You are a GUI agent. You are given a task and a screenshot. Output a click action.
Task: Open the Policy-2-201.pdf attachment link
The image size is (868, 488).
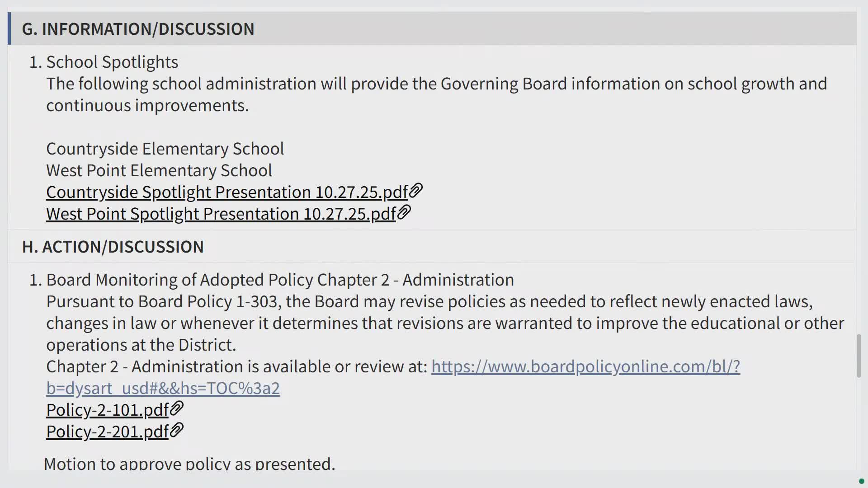(107, 432)
